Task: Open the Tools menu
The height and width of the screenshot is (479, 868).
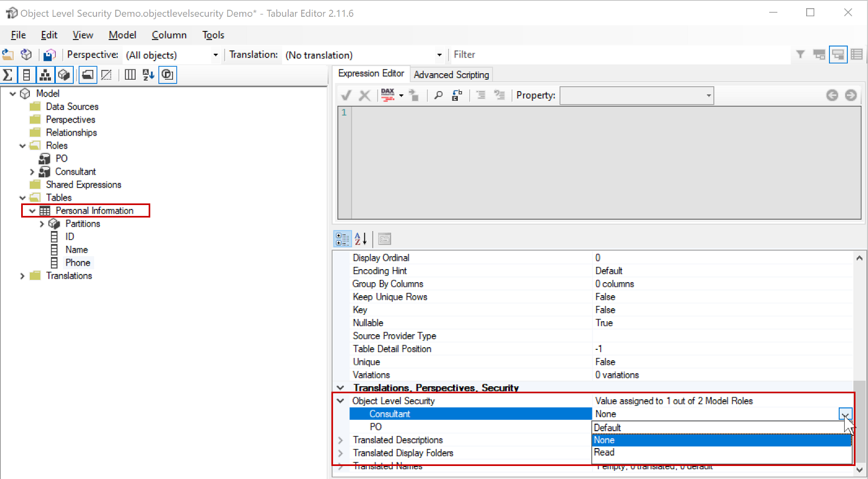Action: coord(213,35)
